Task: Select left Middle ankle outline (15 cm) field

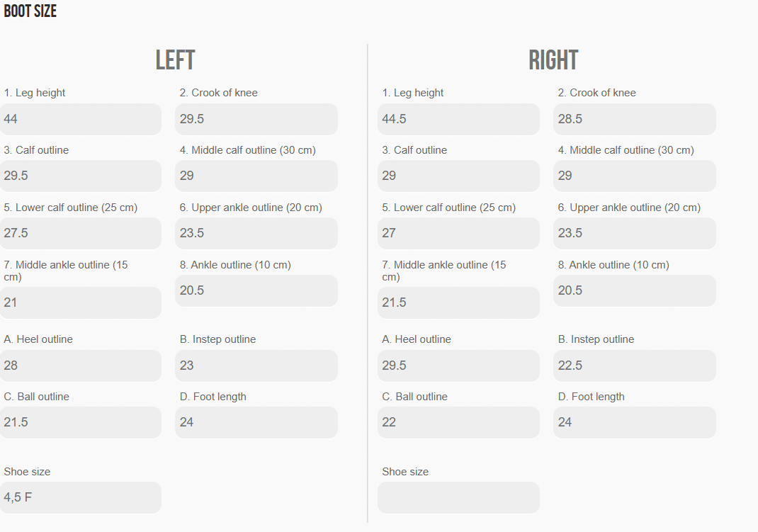Action: click(x=81, y=302)
